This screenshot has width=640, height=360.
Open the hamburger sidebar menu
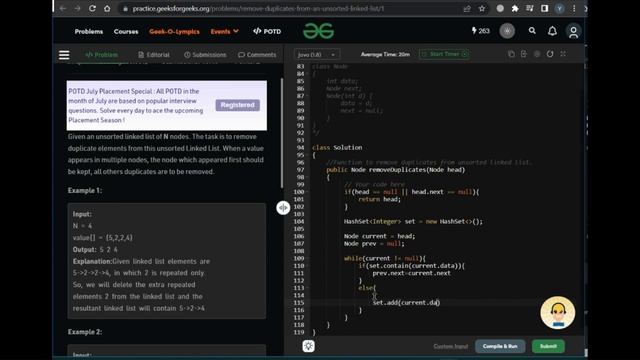point(64,55)
